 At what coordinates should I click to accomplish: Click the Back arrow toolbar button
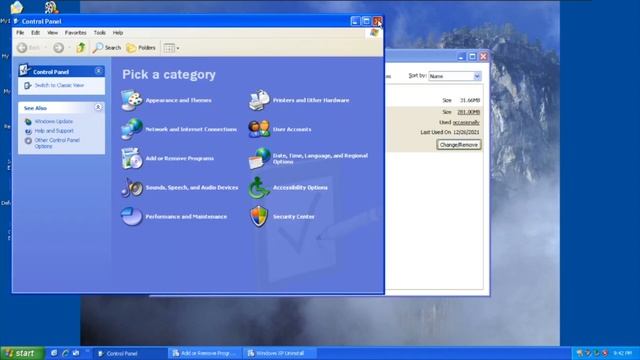tap(29, 48)
